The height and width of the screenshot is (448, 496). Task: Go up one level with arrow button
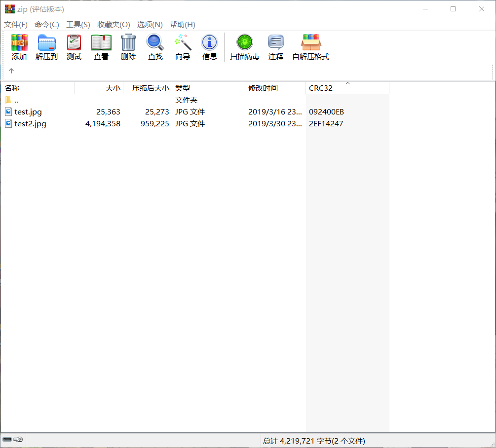coord(11,71)
